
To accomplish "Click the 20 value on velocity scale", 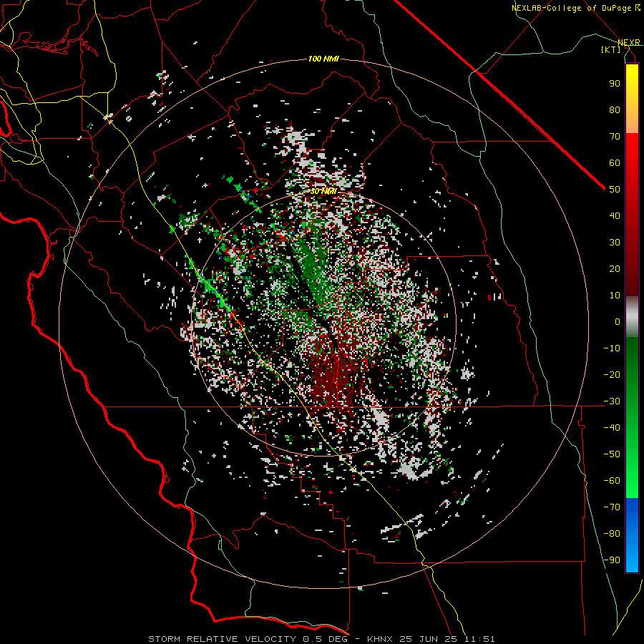I will (x=615, y=269).
